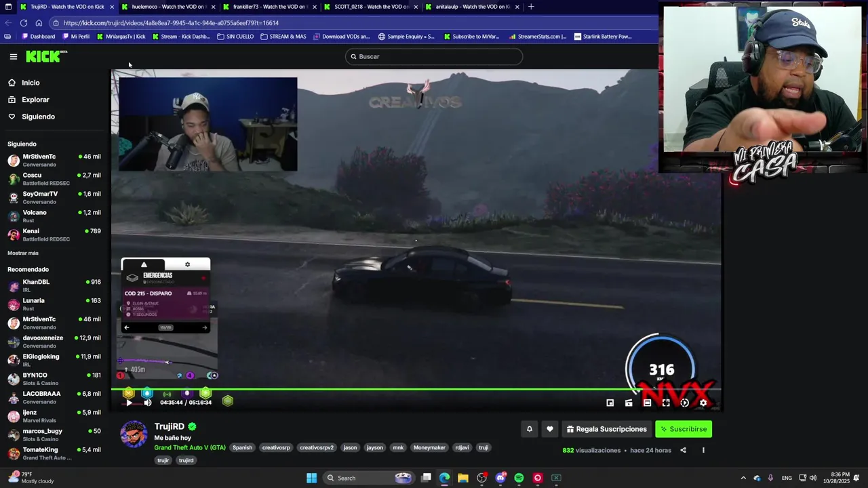868x488 pixels.
Task: Share the video with the share icon
Action: click(683, 450)
